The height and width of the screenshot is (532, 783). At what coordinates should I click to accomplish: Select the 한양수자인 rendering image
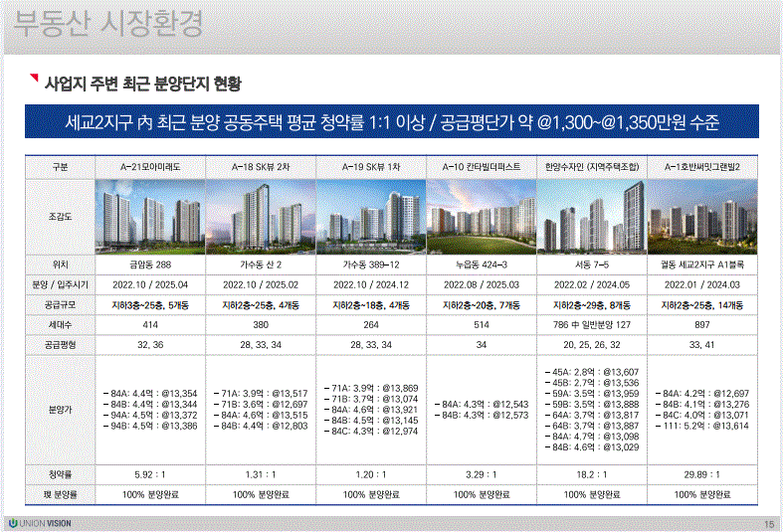[x=592, y=217]
